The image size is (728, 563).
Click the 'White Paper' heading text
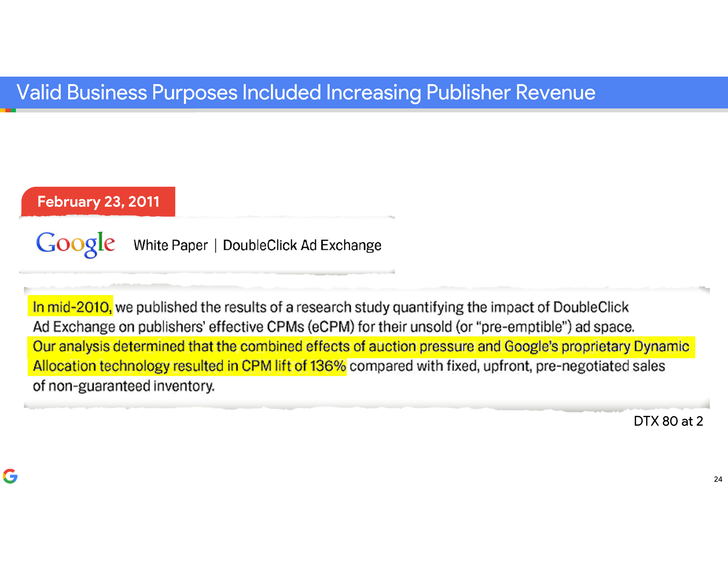pyautogui.click(x=171, y=246)
